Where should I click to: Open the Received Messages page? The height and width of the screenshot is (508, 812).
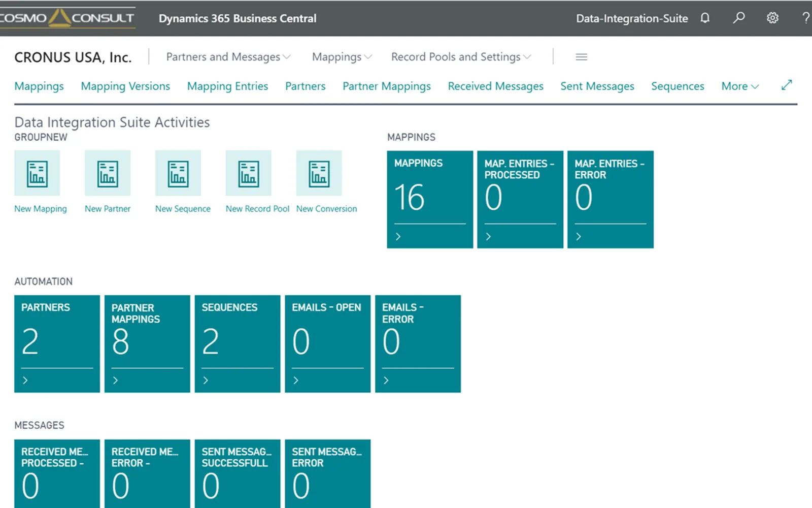pos(495,86)
